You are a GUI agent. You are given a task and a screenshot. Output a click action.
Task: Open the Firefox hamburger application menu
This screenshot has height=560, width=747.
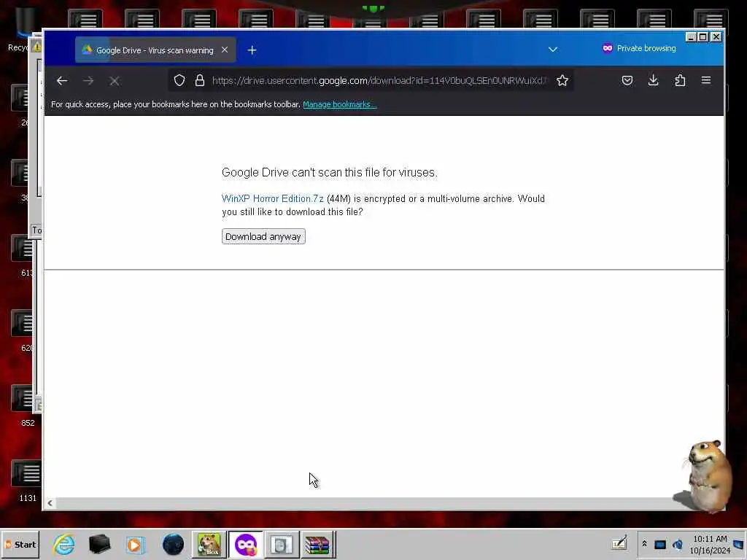point(706,80)
